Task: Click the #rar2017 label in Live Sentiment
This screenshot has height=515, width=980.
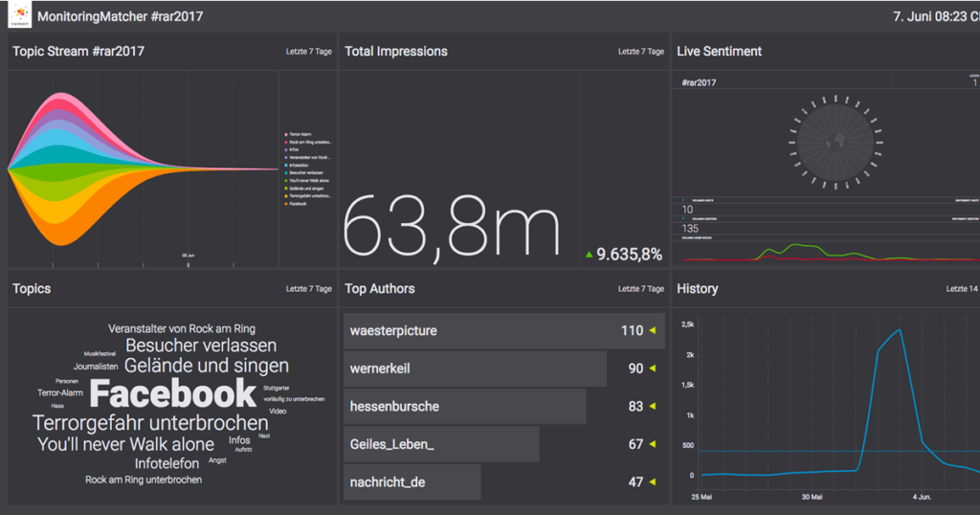Action: [699, 82]
